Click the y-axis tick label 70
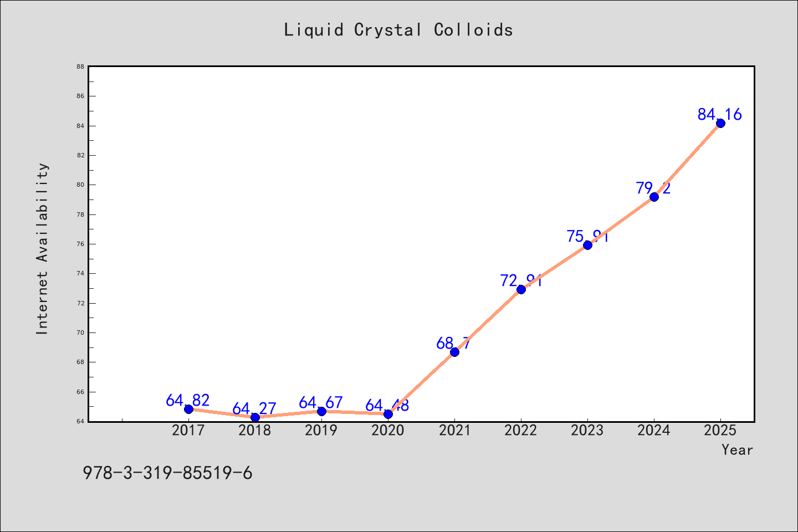 pyautogui.click(x=80, y=332)
